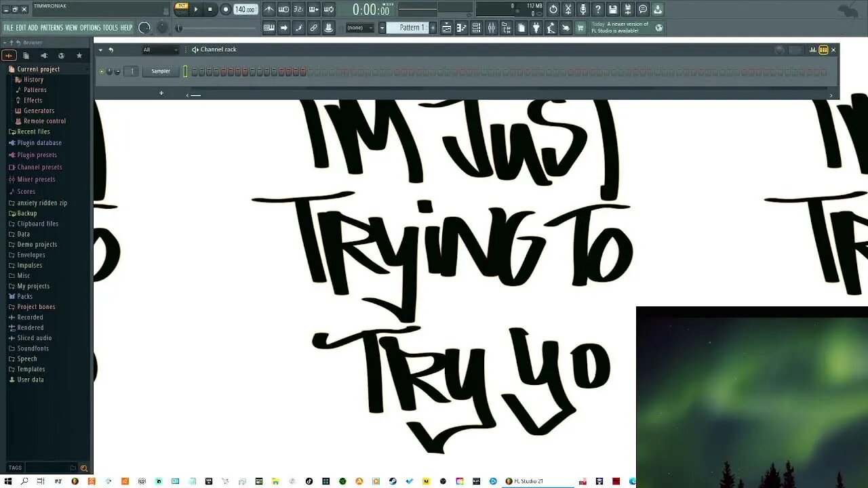Viewport: 868px width, 488px height.
Task: Click the stamp icon next to link
Action: [x=328, y=28]
